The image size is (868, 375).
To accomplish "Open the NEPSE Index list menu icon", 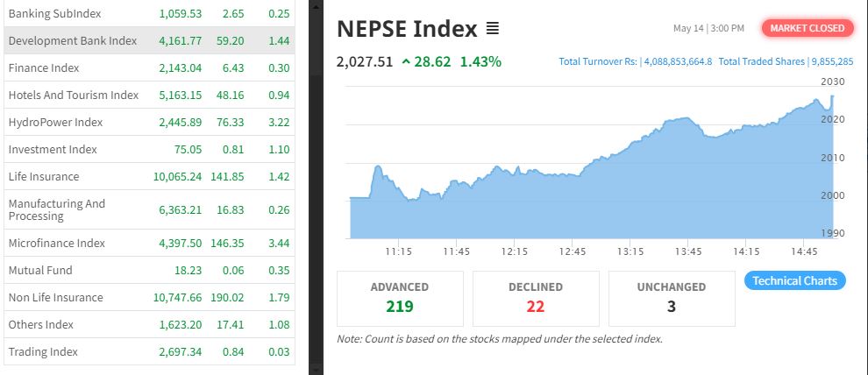I will [x=492, y=29].
